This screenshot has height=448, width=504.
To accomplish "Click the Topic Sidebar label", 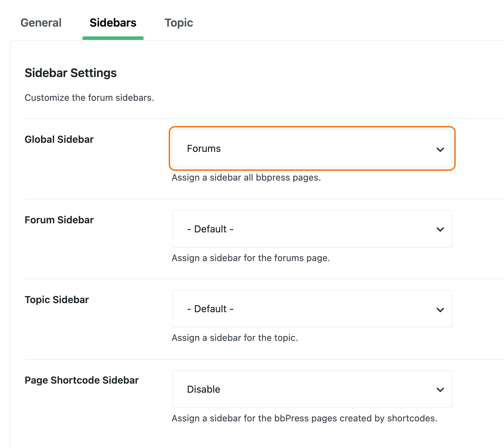I will [57, 300].
